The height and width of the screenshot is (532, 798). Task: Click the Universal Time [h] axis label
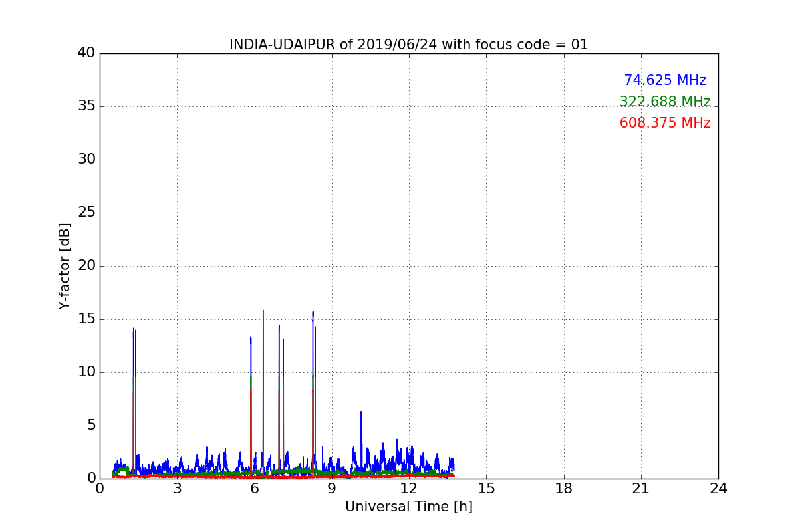tap(408, 507)
